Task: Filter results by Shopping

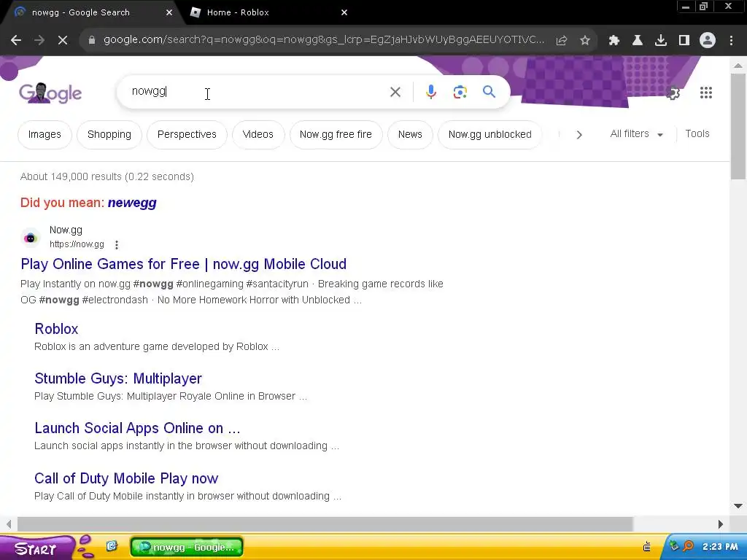Action: tap(109, 135)
